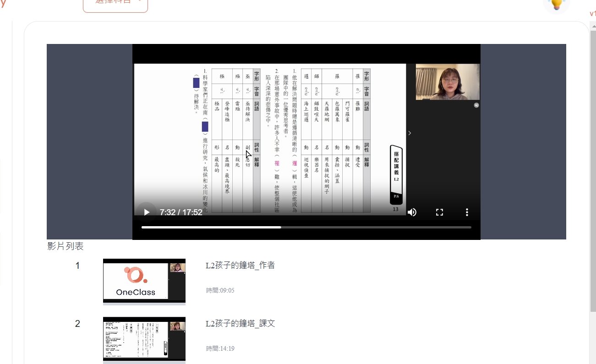Click the small round icon below webcam
The image size is (596, 364).
coord(476,105)
